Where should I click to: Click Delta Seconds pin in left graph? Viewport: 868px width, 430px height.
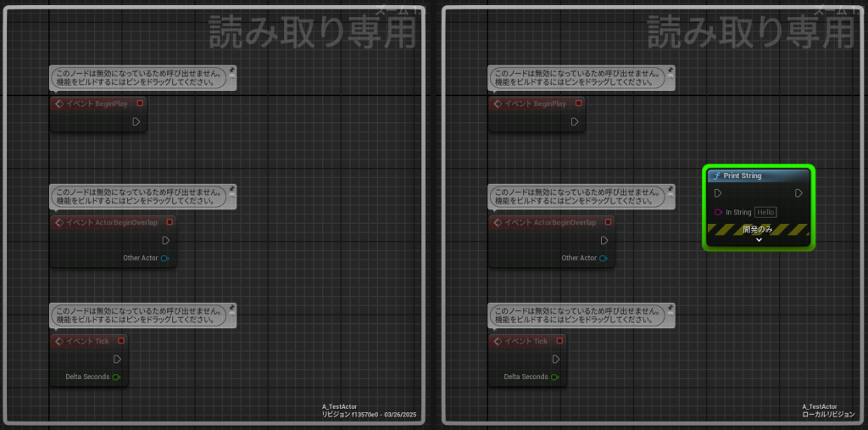click(116, 377)
